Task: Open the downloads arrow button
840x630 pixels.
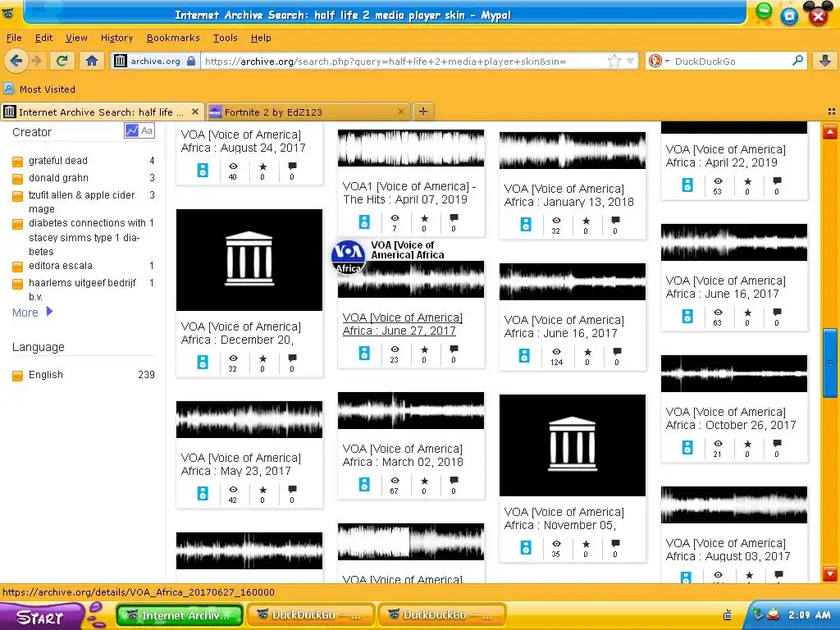Action: [825, 61]
